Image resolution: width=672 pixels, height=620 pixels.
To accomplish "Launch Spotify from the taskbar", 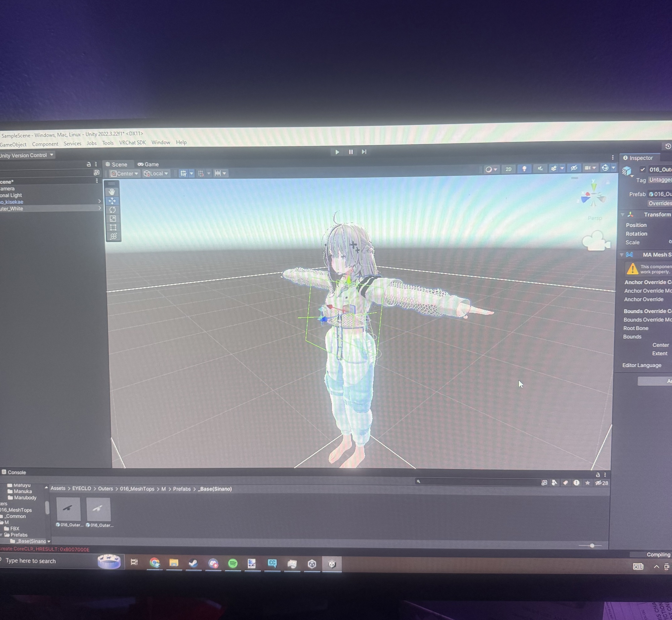I will tap(233, 563).
